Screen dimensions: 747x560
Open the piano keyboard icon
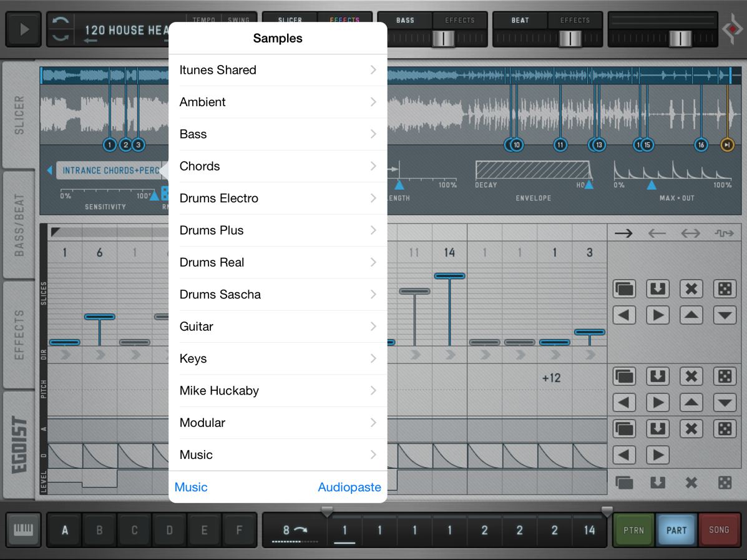coord(24,530)
